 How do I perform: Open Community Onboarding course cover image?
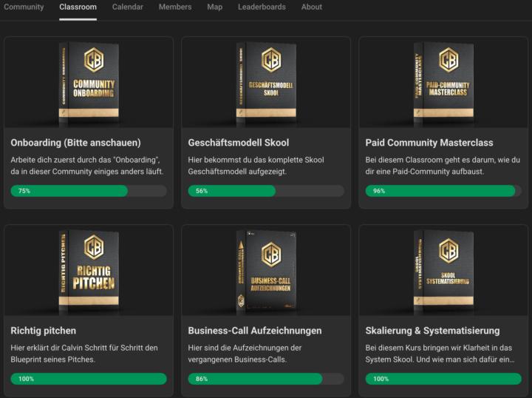[89, 83]
